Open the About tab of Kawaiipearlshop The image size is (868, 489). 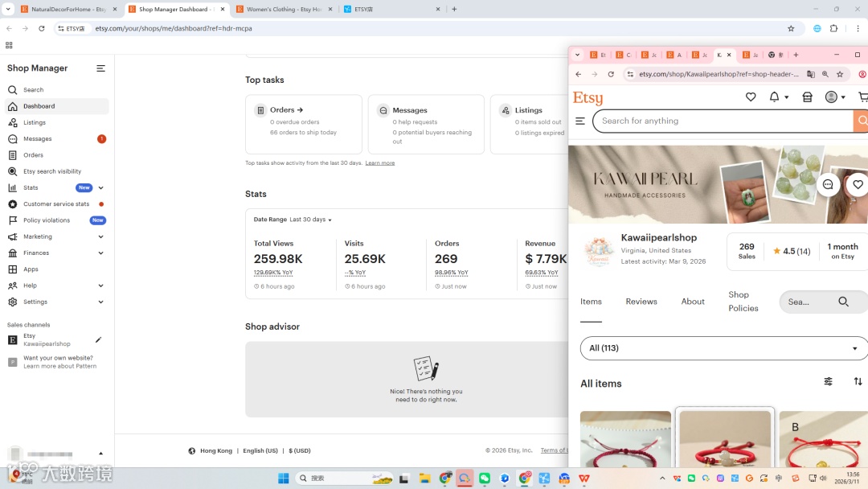[x=693, y=302]
